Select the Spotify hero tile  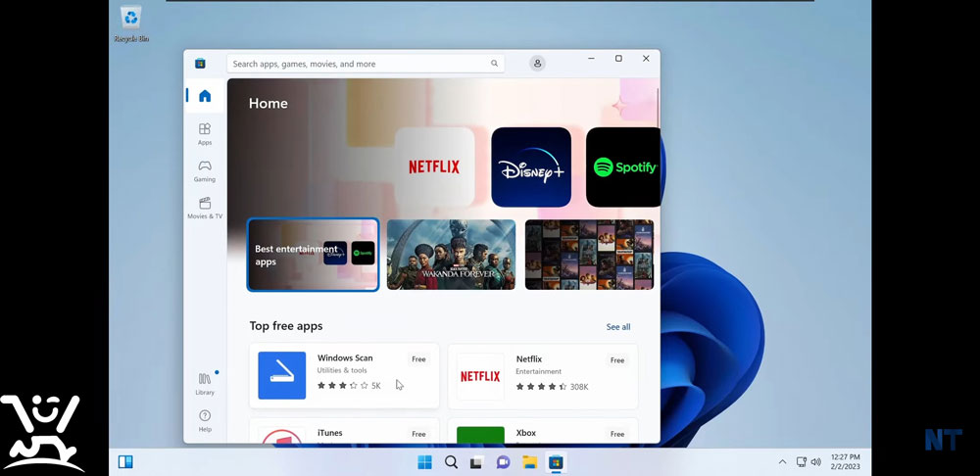click(623, 167)
